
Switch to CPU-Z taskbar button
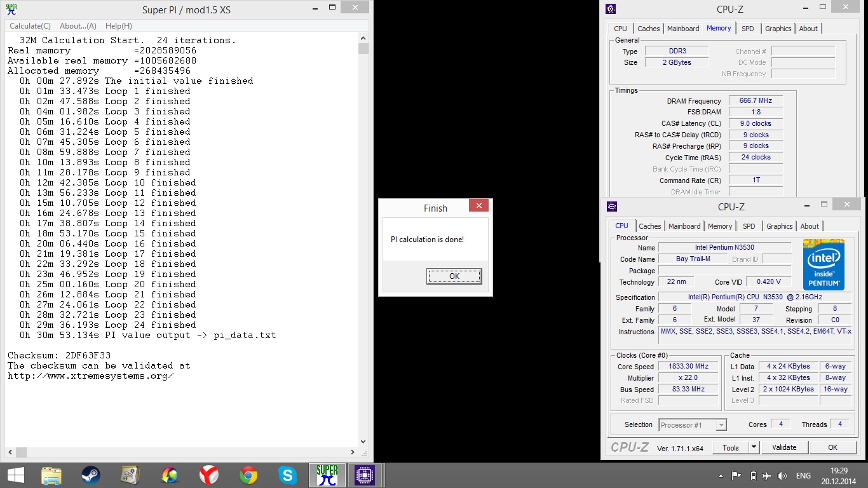365,475
